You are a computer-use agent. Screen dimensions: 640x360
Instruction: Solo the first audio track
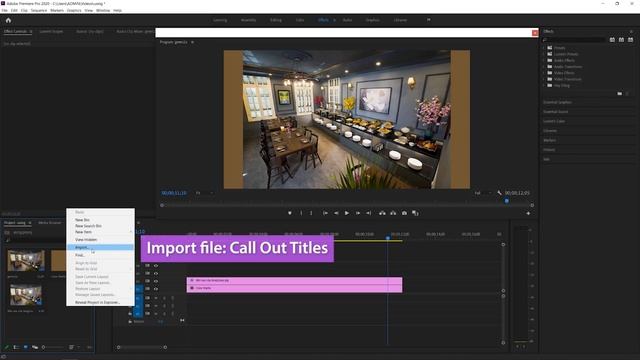[164, 298]
